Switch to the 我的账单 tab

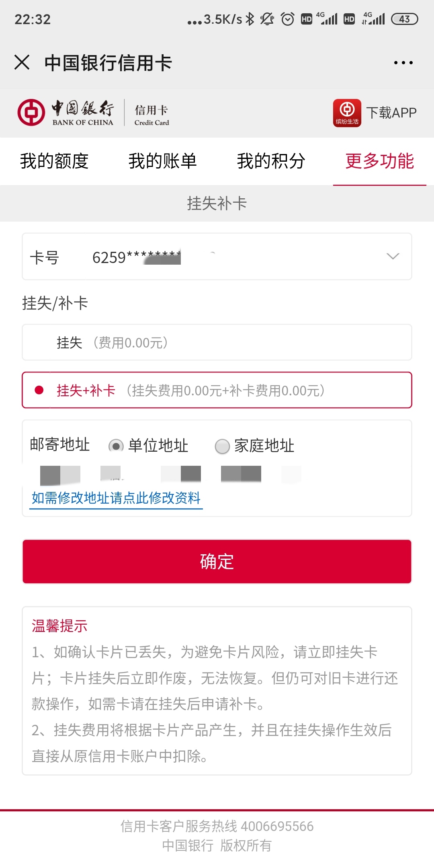(163, 161)
